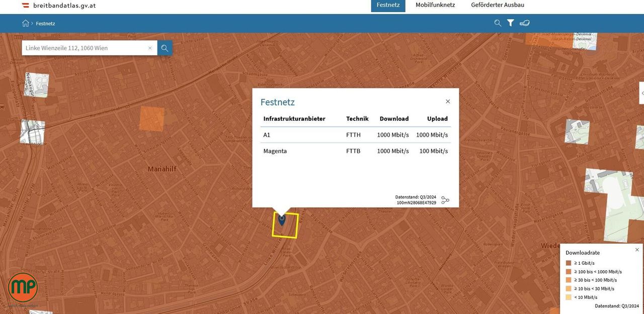
Task: Close the Downloadrate legend panel
Action: pos(637,250)
